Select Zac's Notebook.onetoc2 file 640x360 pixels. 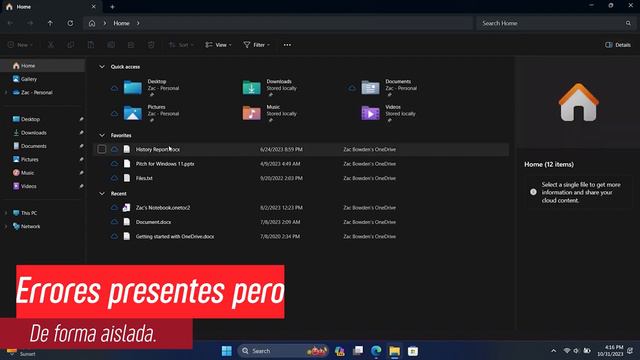point(302,208)
